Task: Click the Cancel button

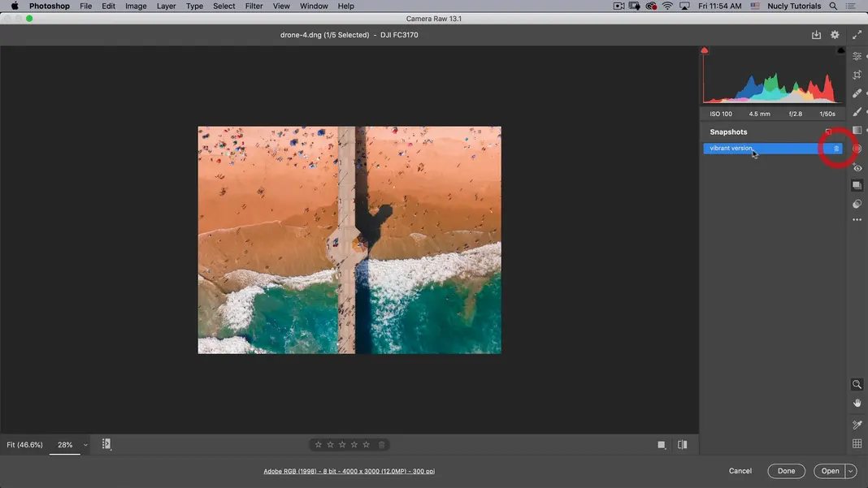Action: [740, 471]
